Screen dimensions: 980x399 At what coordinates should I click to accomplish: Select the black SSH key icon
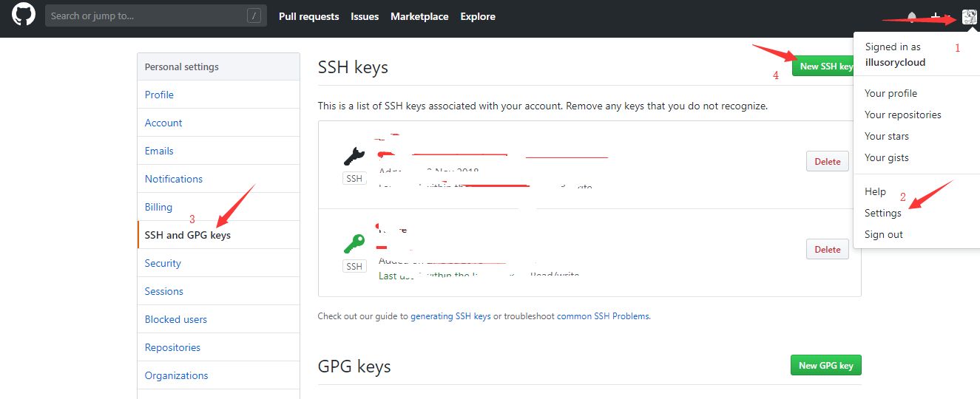pos(354,156)
